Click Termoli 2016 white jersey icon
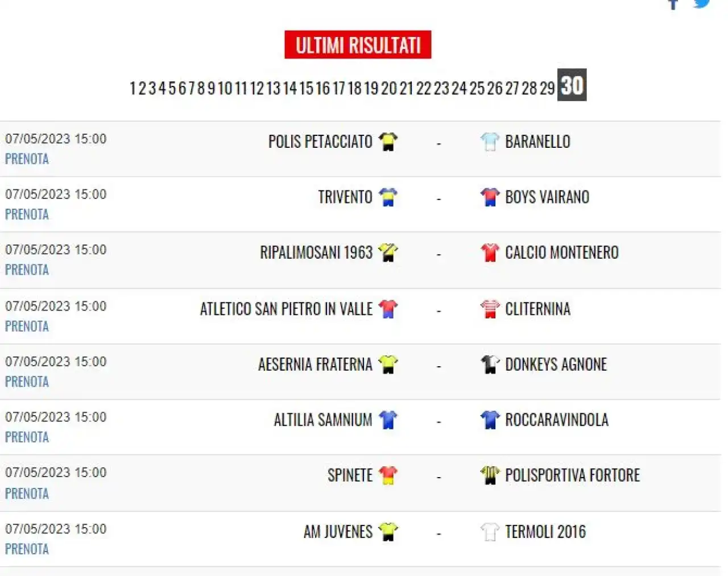This screenshot has height=576, width=728. pos(489,531)
